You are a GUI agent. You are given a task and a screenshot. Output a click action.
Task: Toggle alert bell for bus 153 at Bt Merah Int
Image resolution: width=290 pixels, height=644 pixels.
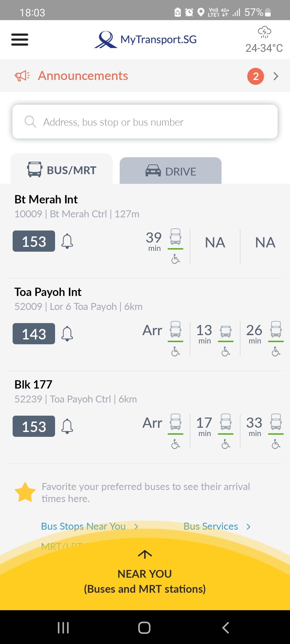pyautogui.click(x=67, y=241)
